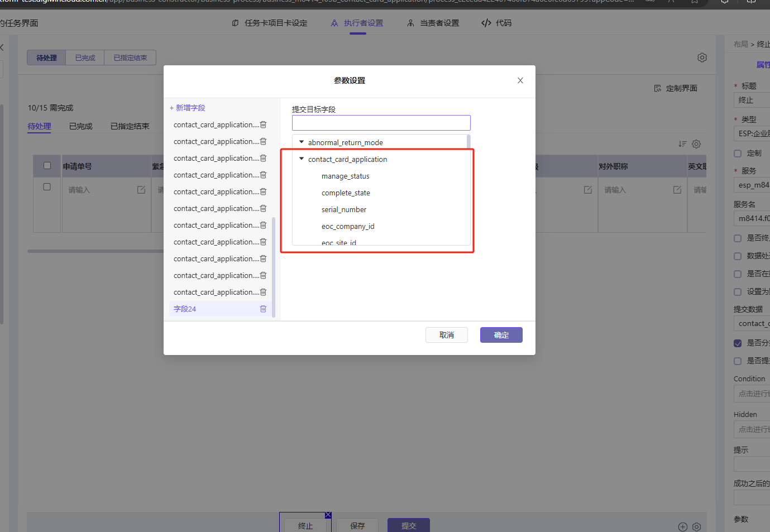Open the gear settings beside the status tabs
Screen dimensions: 770x532
702,57
